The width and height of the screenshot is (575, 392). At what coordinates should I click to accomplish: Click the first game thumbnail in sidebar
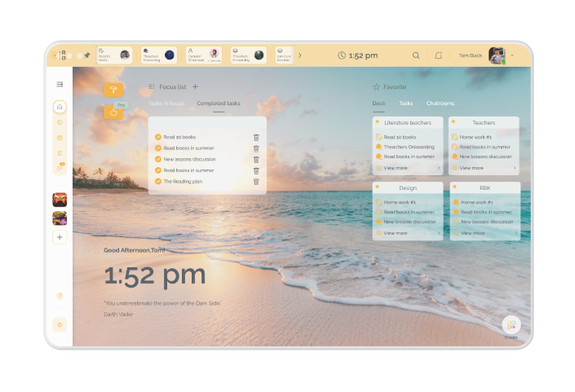[60, 199]
